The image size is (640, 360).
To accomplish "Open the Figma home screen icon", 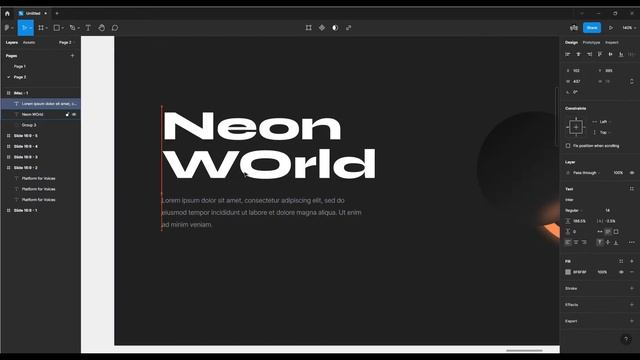I will point(7,13).
